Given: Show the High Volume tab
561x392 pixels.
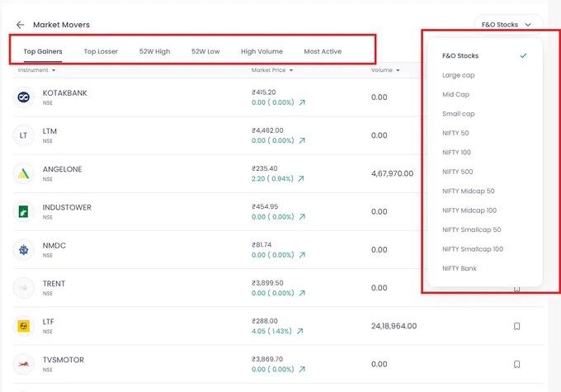Looking at the screenshot, I should (x=262, y=51).
